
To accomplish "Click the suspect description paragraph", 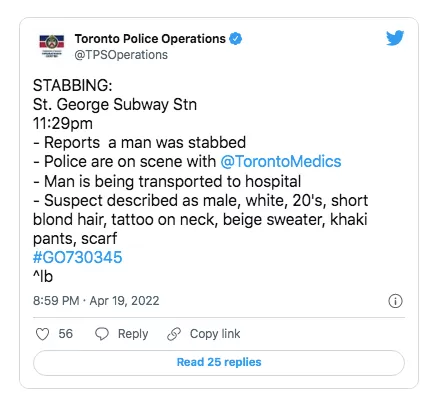I will click(200, 220).
